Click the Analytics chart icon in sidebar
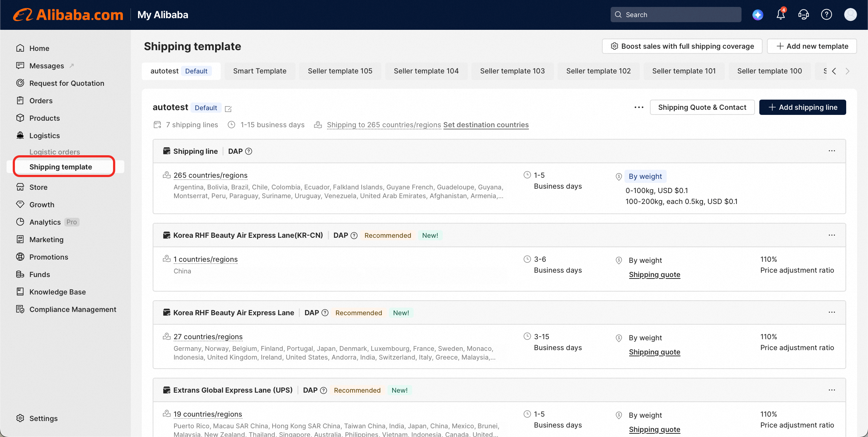 [x=20, y=222]
